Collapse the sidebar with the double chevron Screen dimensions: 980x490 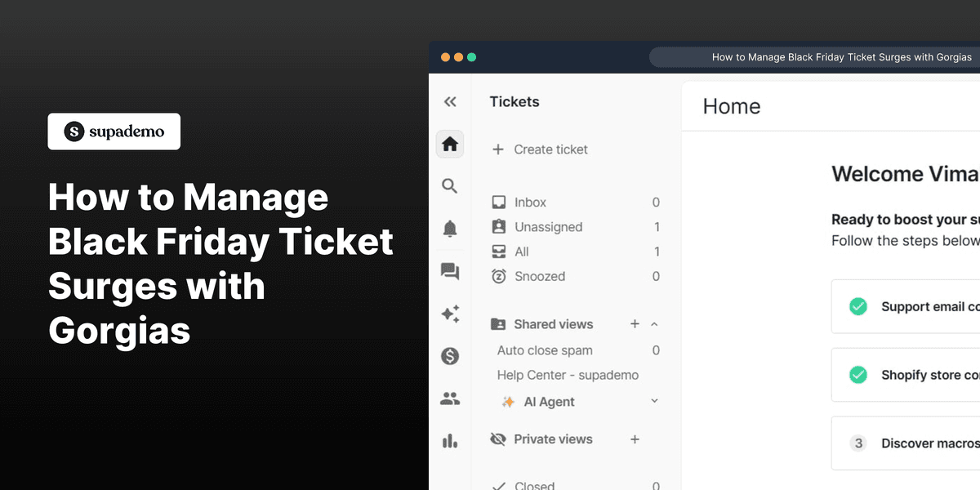[450, 101]
